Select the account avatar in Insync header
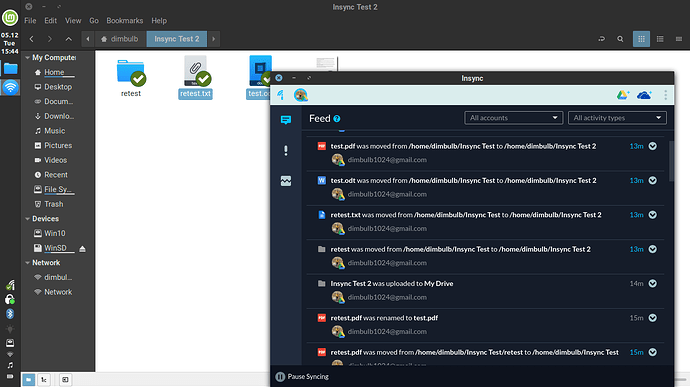 (301, 95)
